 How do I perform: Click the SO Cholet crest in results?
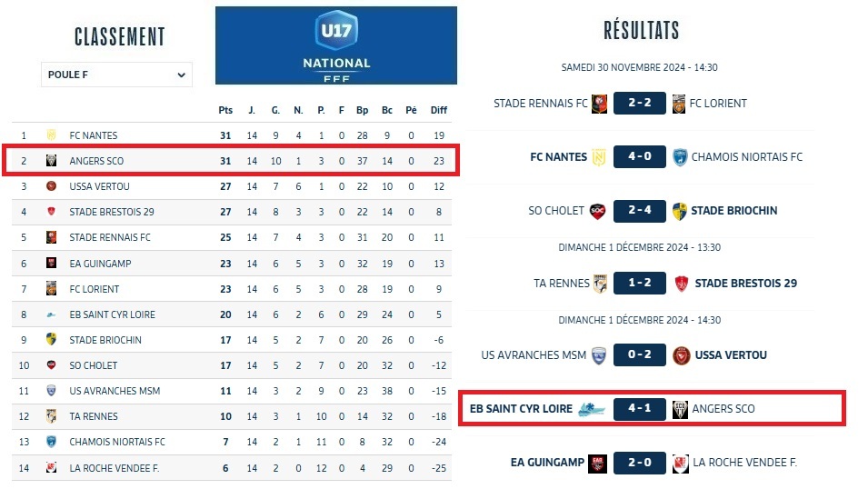point(597,211)
